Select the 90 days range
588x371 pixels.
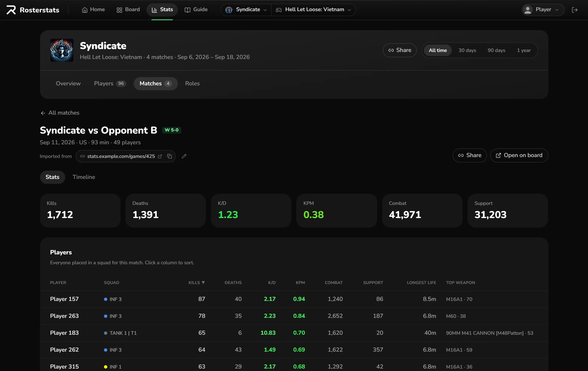coord(496,50)
